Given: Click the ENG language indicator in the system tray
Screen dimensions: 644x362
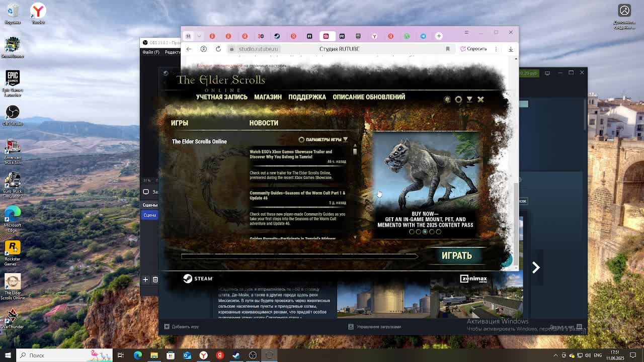Looking at the screenshot, I should tap(598, 355).
